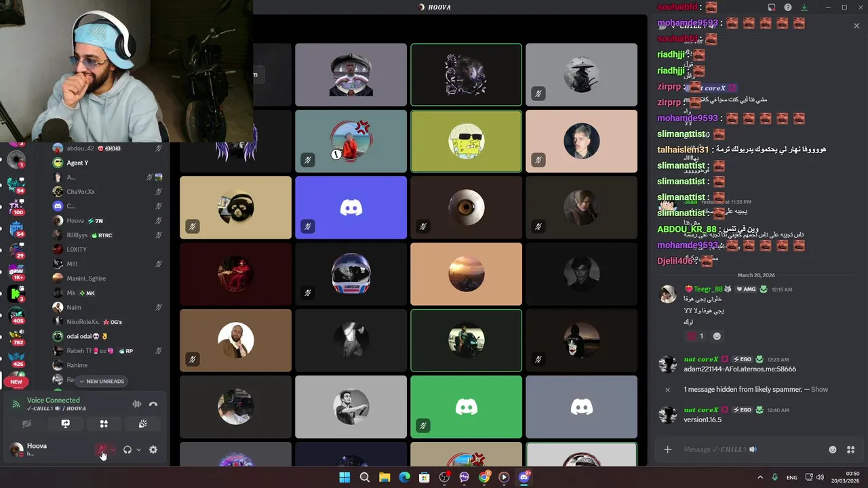Click the heart reaction with count 1

tap(696, 335)
